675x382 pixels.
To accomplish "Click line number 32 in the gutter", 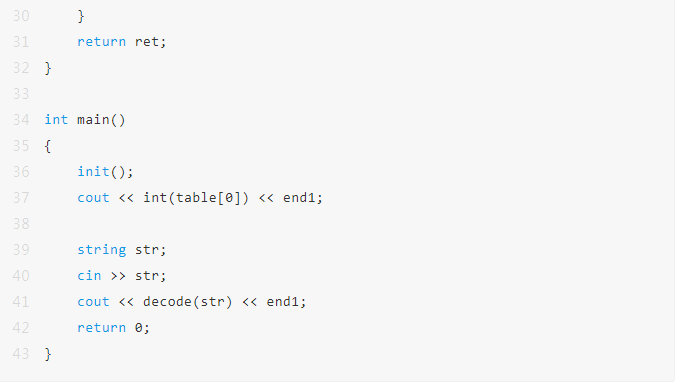I will click(x=21, y=68).
